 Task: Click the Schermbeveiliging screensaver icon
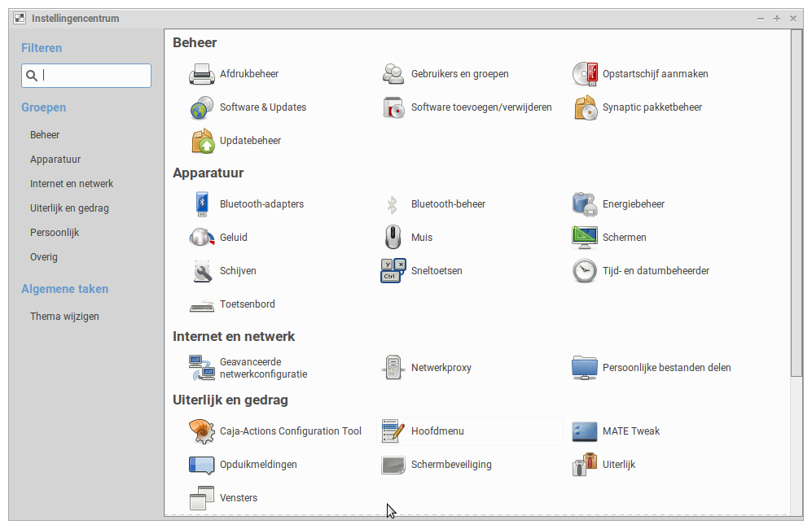pyautogui.click(x=393, y=465)
